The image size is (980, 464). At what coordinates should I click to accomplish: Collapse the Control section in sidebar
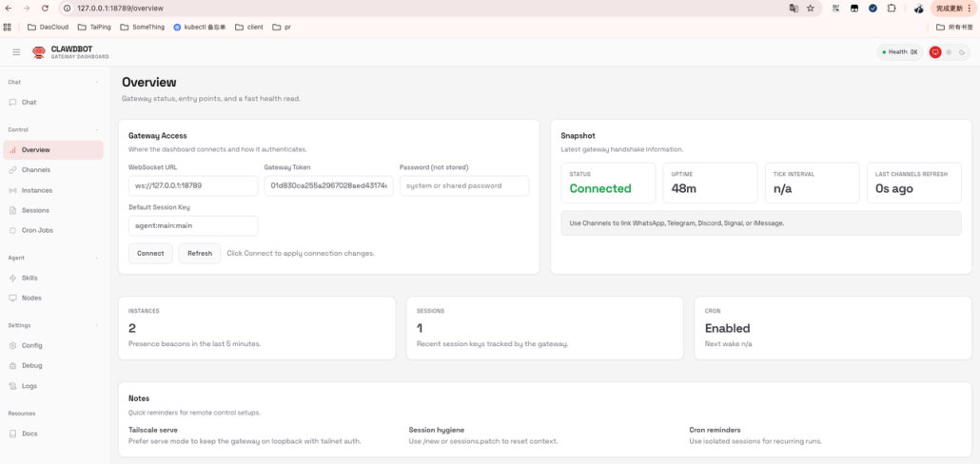[x=96, y=129]
